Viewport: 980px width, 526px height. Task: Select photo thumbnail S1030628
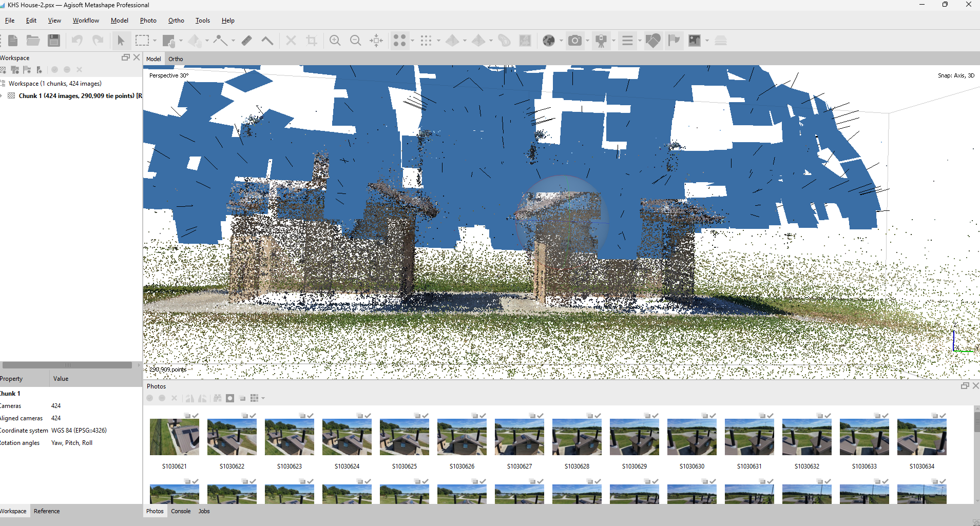coord(577,437)
